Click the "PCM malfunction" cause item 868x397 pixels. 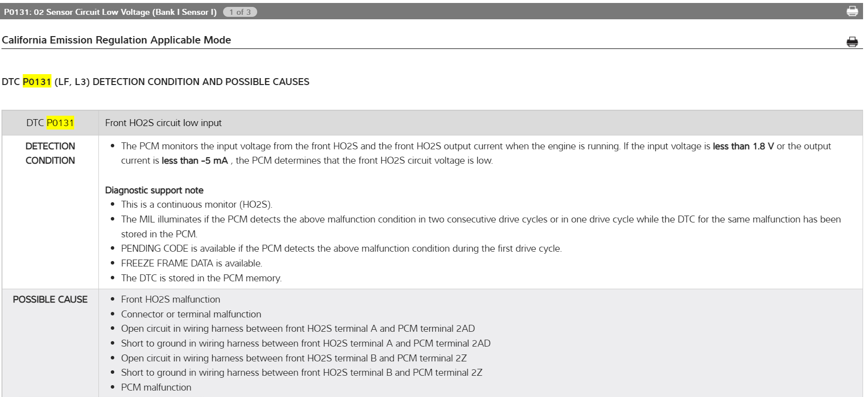coord(156,387)
